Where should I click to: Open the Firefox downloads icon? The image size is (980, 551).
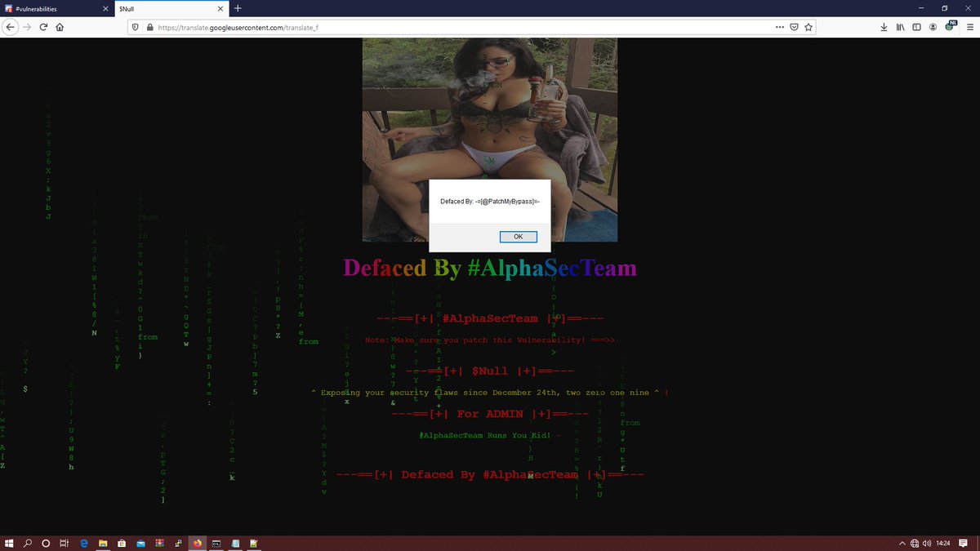[884, 27]
